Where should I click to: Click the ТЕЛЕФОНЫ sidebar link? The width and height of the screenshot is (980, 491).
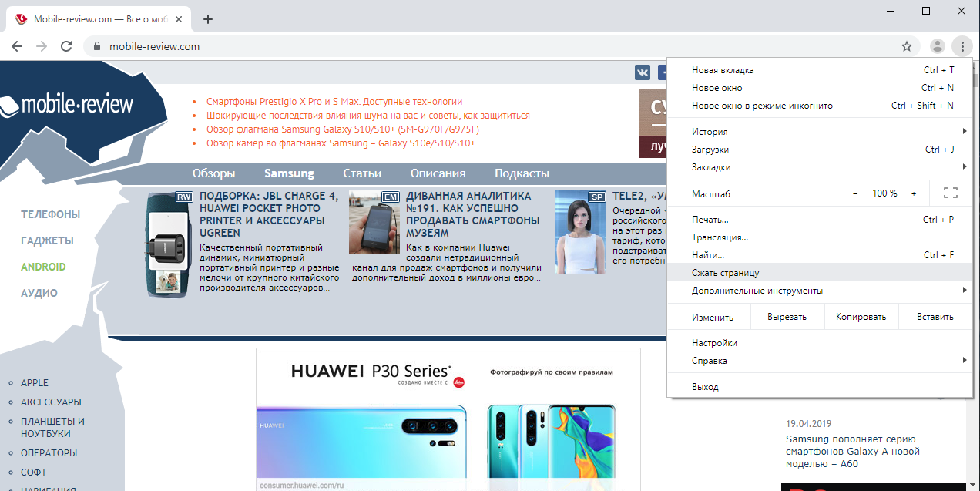(51, 214)
